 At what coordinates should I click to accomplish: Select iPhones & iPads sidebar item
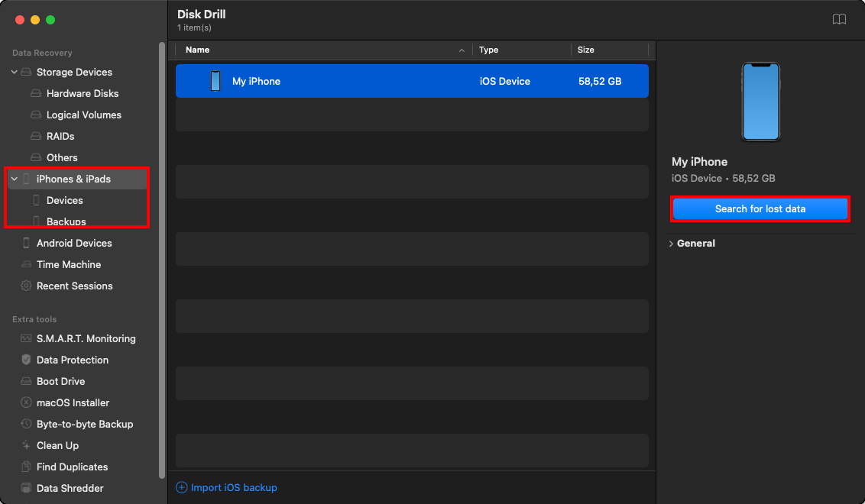click(x=73, y=179)
